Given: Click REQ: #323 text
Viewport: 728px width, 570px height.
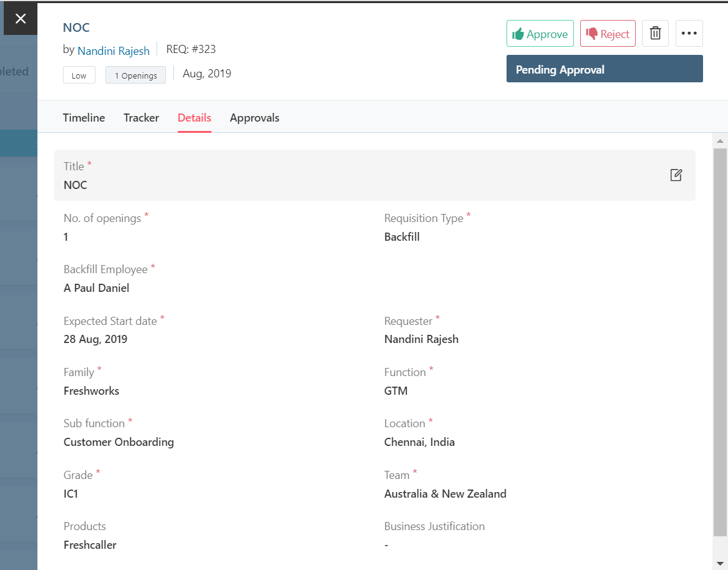Looking at the screenshot, I should (x=191, y=49).
